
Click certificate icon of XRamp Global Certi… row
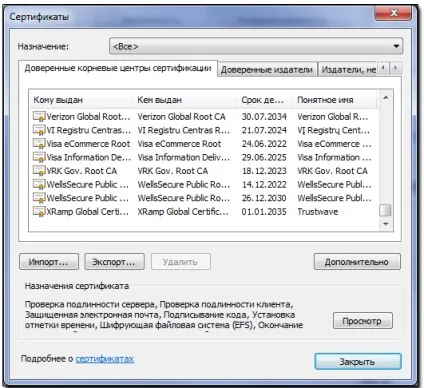click(39, 212)
